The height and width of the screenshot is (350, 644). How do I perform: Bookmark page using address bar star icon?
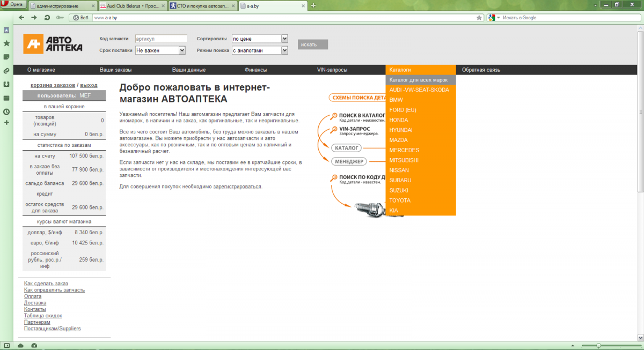(x=479, y=18)
